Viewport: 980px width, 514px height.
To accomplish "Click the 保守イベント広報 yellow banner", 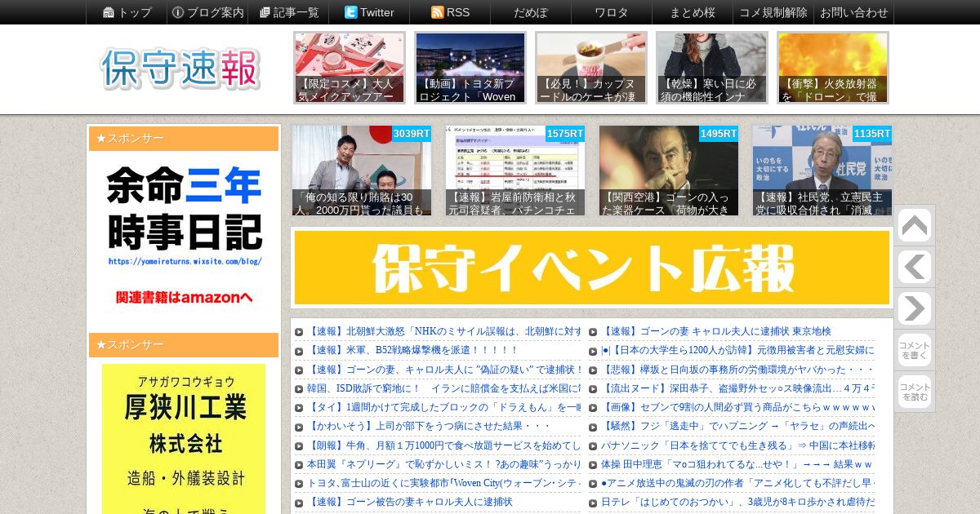I will click(x=592, y=268).
